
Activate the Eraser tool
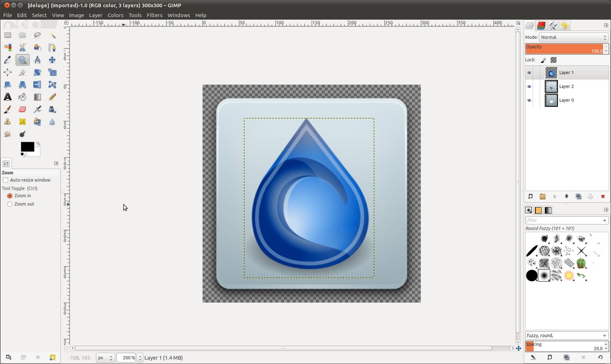pyautogui.click(x=23, y=110)
